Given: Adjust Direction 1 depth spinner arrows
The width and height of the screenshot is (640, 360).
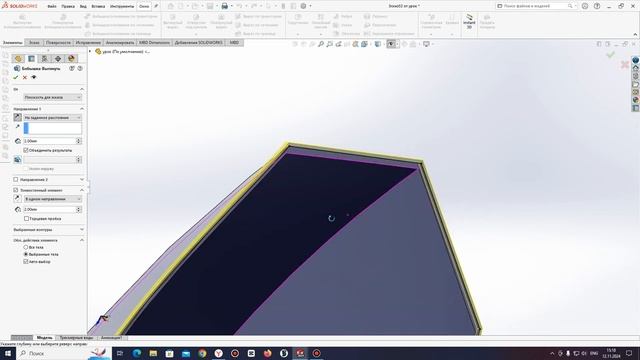Looking at the screenshot, I should (x=79, y=141).
